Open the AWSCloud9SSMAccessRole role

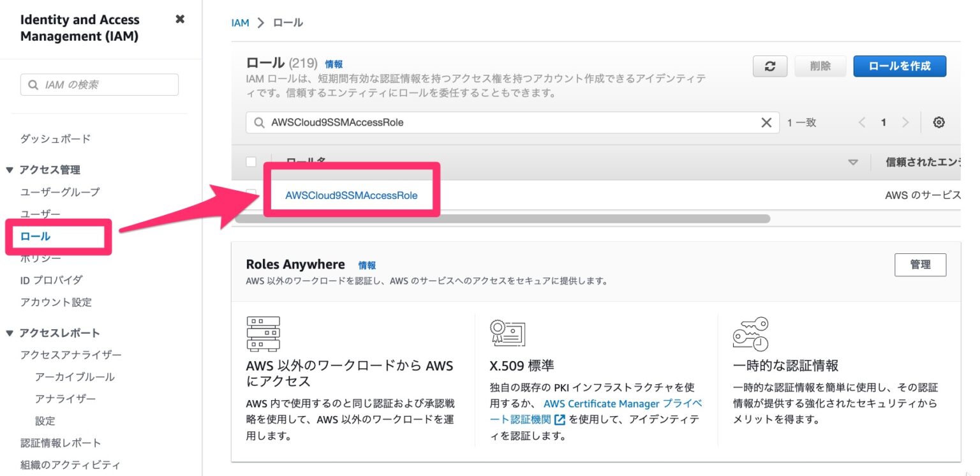352,195
